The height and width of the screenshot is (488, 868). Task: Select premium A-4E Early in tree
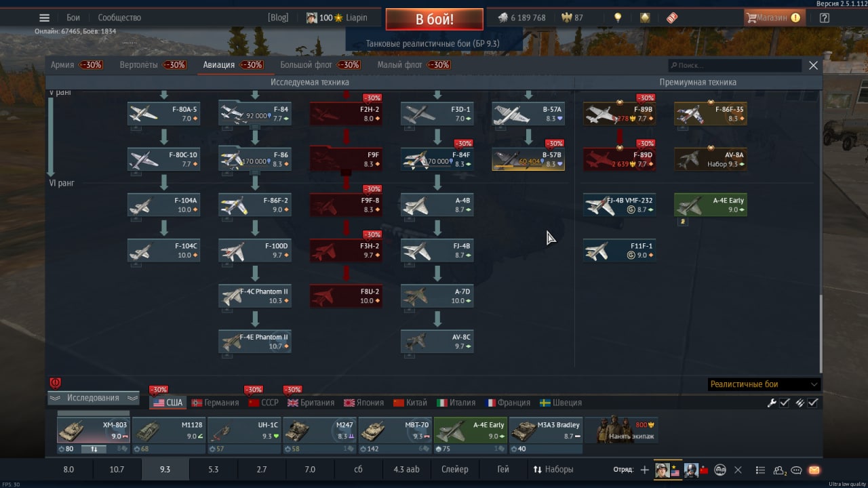[x=711, y=205]
